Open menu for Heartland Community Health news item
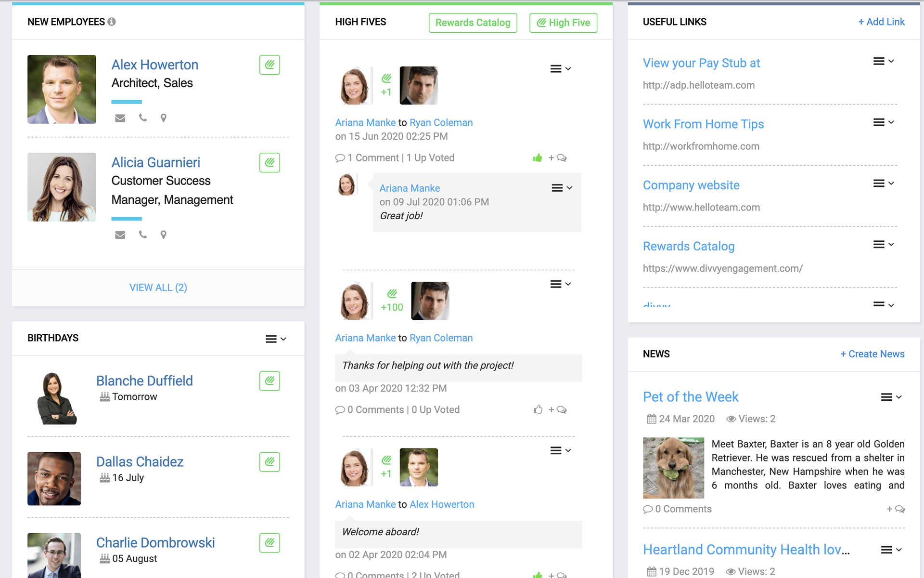Viewport: 924px width, 578px height. click(891, 550)
